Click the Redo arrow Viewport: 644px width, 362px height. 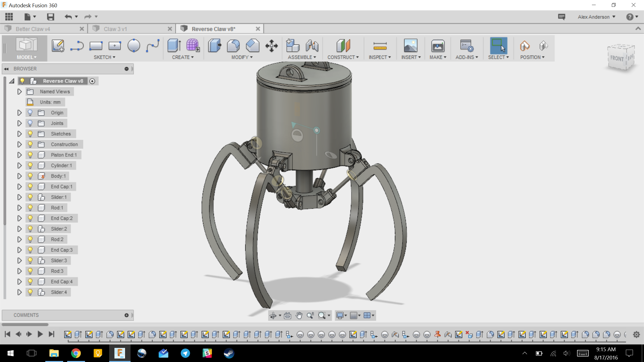[88, 17]
